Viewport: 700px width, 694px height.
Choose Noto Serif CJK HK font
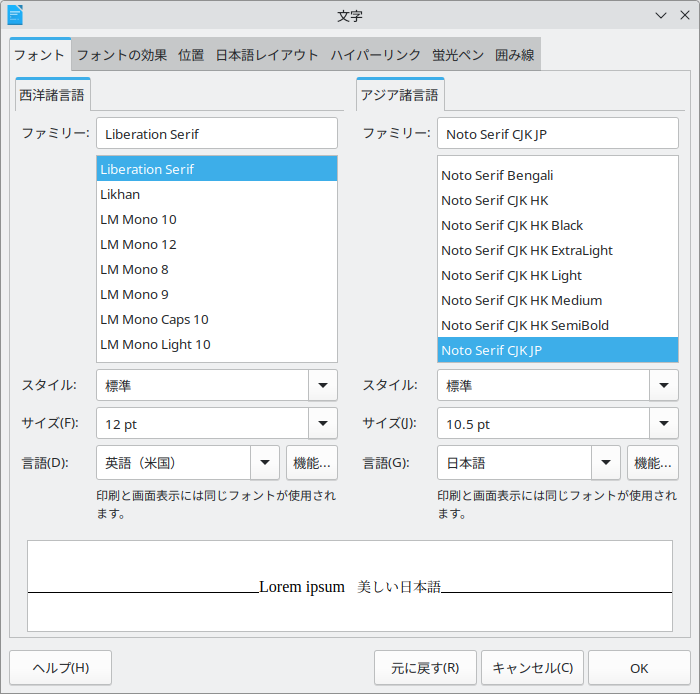558,200
